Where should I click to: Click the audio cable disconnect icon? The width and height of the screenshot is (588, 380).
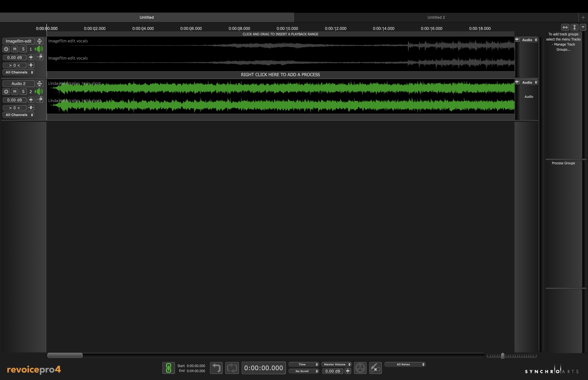375,368
